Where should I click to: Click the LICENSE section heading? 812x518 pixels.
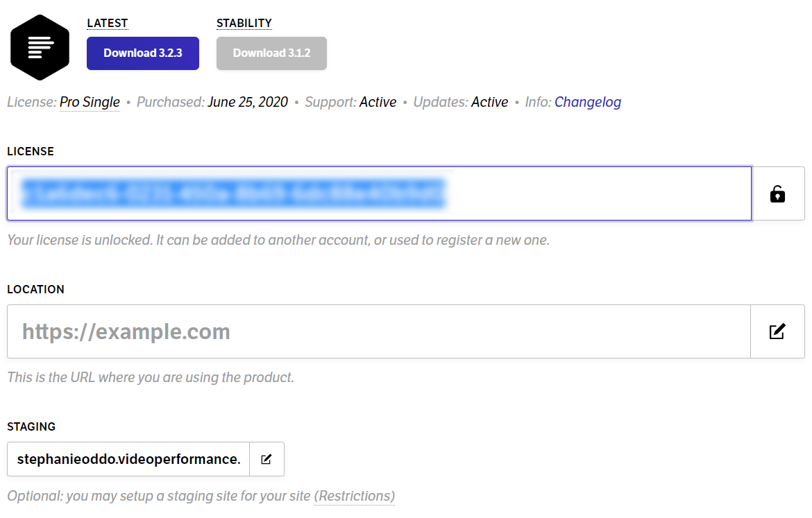(31, 152)
